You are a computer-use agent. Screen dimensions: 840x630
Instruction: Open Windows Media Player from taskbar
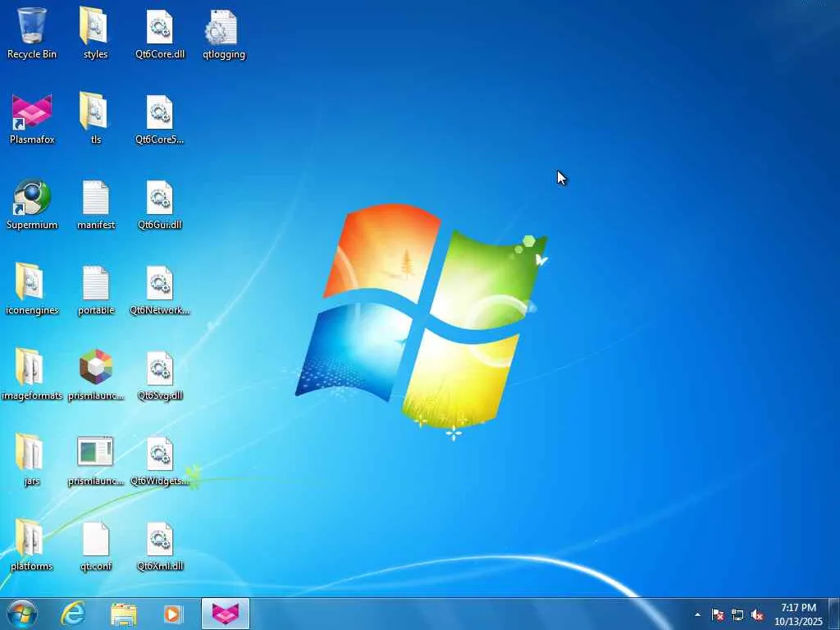pos(172,614)
